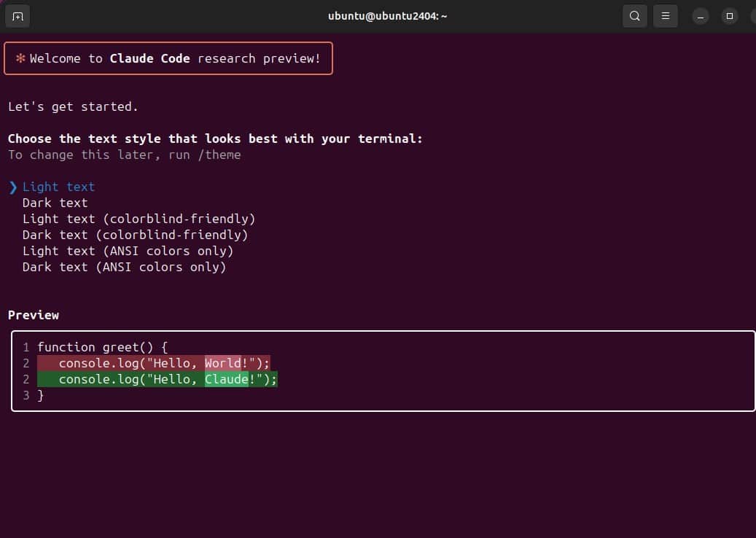Minimize the terminal window

point(700,16)
